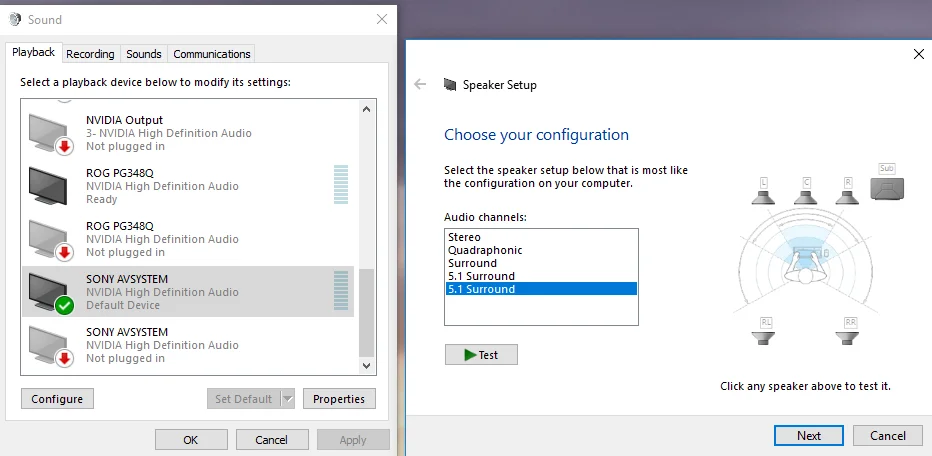
Task: Click the Speaker Setup title icon
Action: [x=450, y=84]
